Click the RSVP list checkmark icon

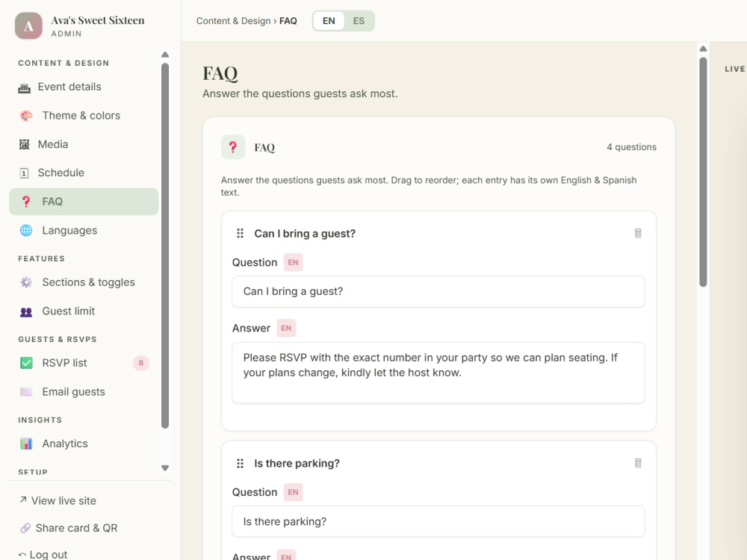tap(26, 363)
